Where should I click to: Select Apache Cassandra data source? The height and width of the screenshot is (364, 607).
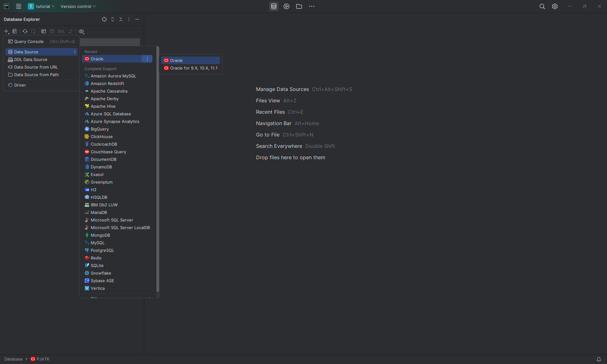[117, 91]
